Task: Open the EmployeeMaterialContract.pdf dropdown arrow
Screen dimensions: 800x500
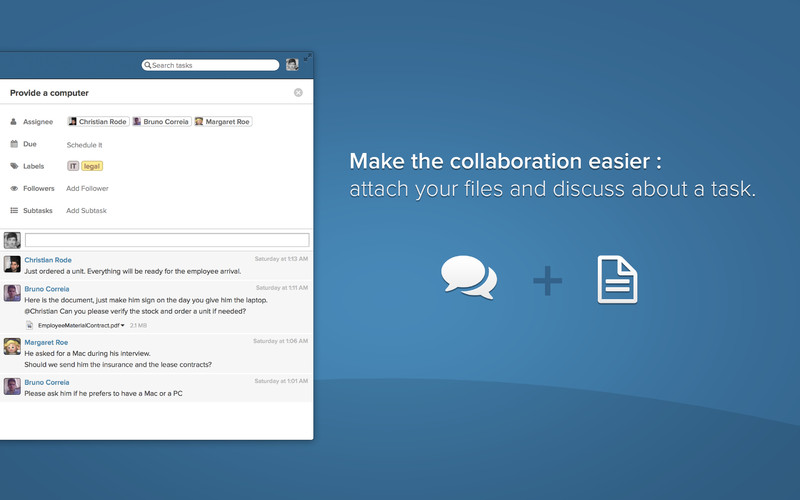Action: [122, 325]
